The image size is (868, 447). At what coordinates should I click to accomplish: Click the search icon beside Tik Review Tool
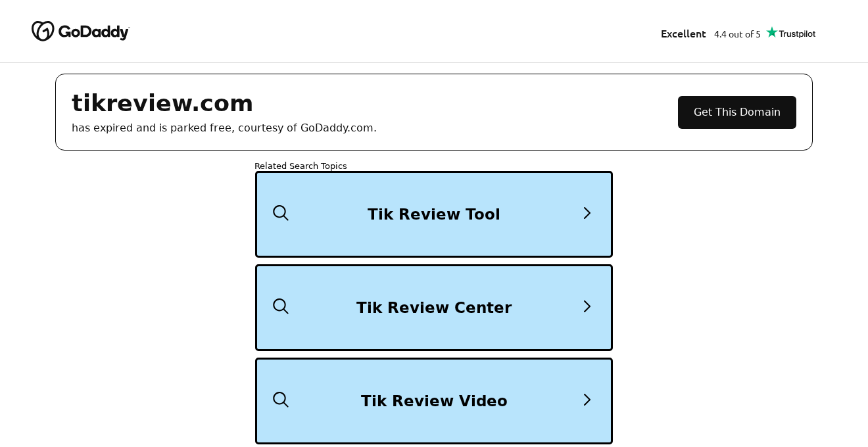tap(281, 213)
